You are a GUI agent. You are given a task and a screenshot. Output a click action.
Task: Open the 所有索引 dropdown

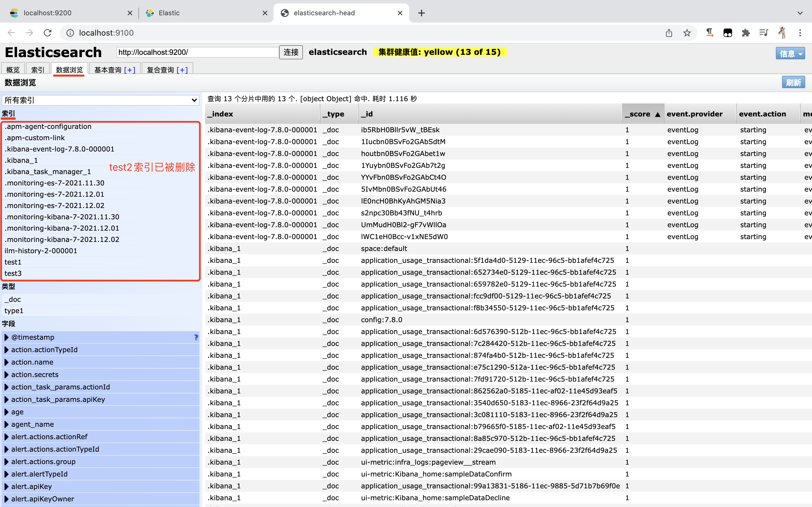click(101, 100)
